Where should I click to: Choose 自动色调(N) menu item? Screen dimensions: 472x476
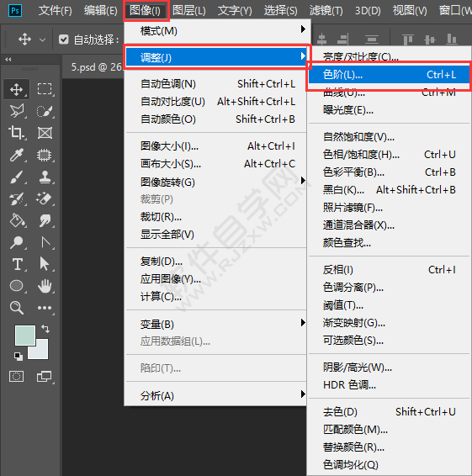217,84
